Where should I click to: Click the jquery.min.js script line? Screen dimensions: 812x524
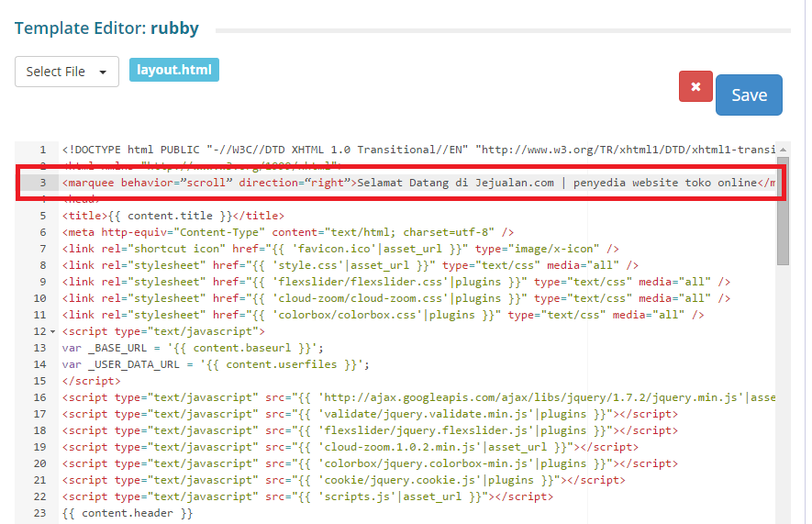[413, 397]
